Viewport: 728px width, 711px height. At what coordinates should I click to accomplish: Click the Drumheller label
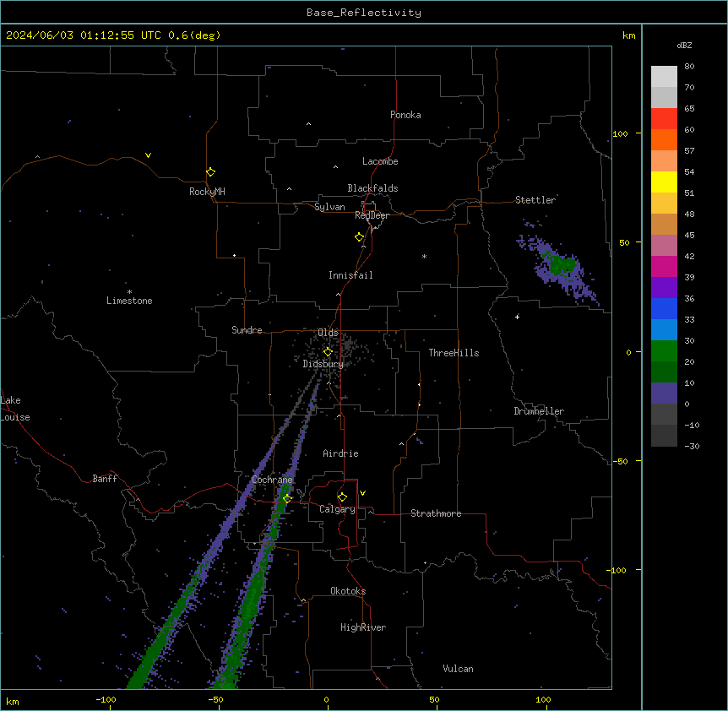click(x=539, y=411)
